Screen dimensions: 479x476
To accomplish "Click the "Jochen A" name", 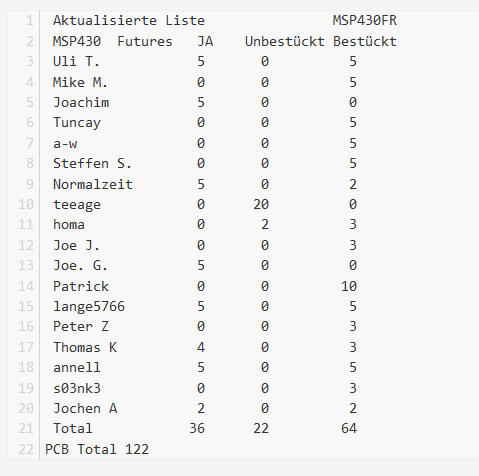I will 85,409.
